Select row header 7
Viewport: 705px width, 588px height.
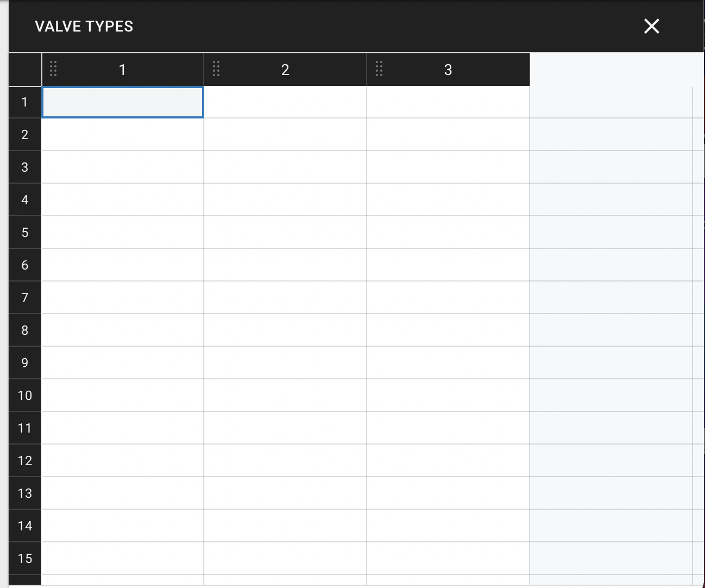[x=24, y=297]
